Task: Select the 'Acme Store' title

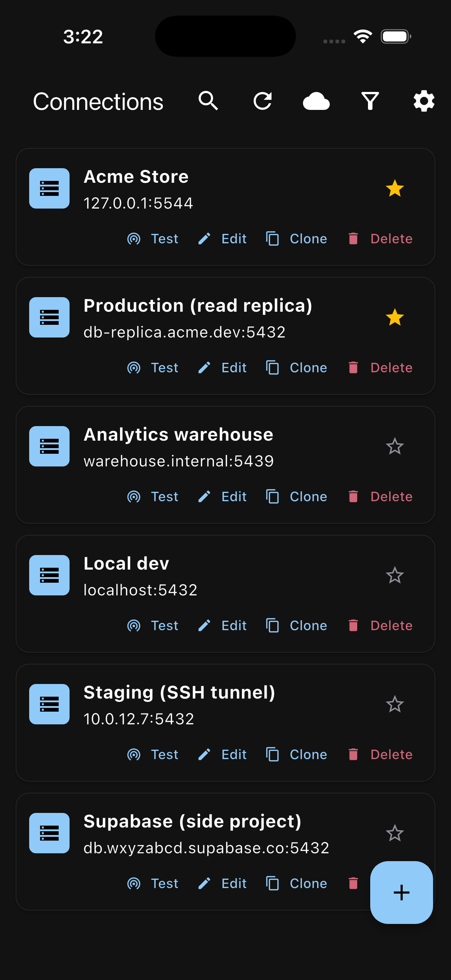Action: pos(136,176)
